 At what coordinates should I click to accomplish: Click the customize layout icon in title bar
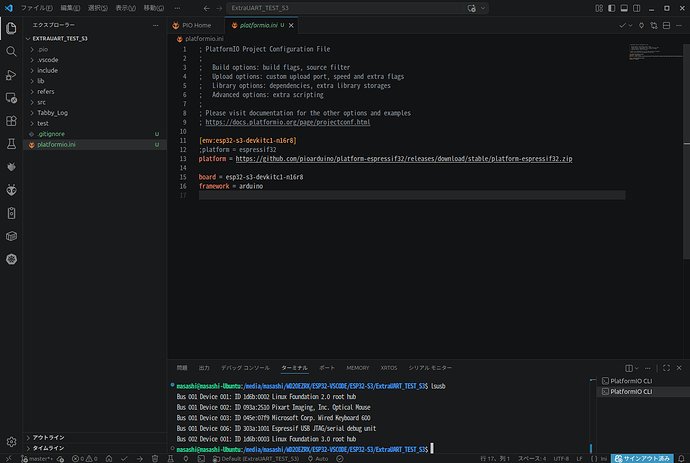pos(599,8)
